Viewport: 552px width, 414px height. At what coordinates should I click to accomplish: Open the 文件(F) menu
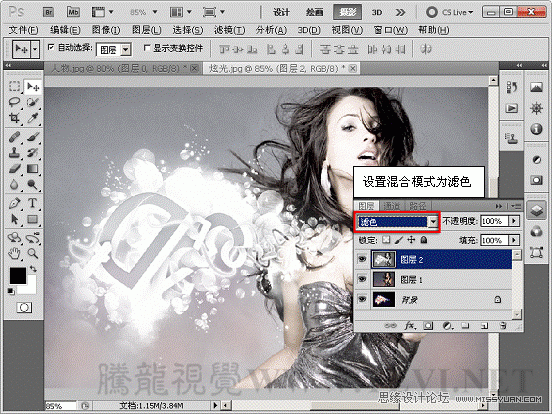click(x=23, y=30)
